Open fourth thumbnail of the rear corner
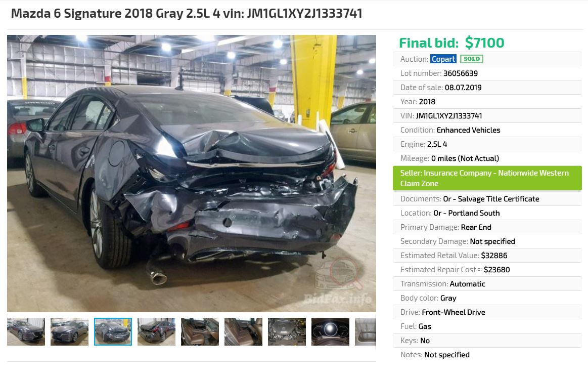This screenshot has height=377, width=588. point(156,331)
